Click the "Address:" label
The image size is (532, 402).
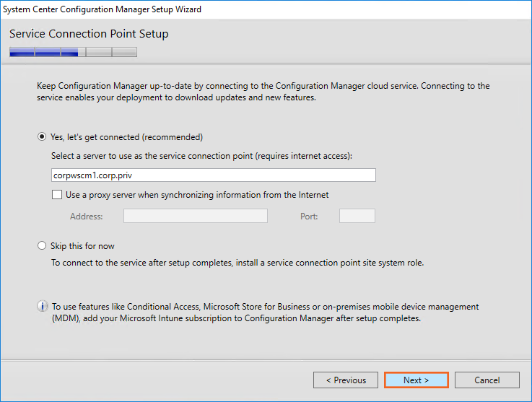(86, 217)
